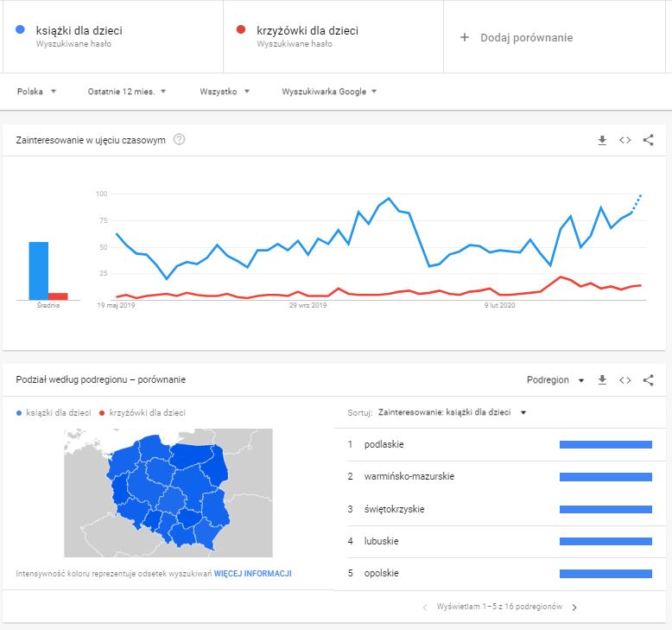Viewport: 672px width, 630px height.
Task: Expand the Ostatnie 12 mies. time range
Action: coord(127,91)
